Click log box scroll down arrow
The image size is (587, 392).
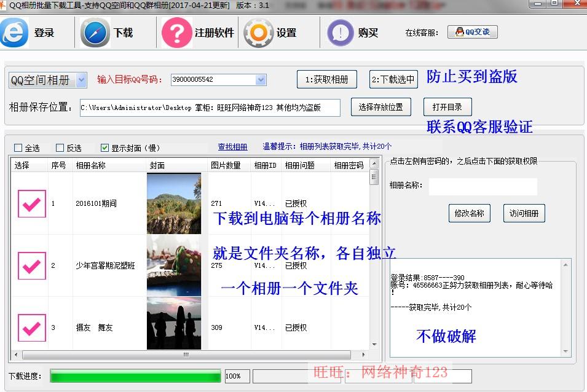click(x=565, y=351)
